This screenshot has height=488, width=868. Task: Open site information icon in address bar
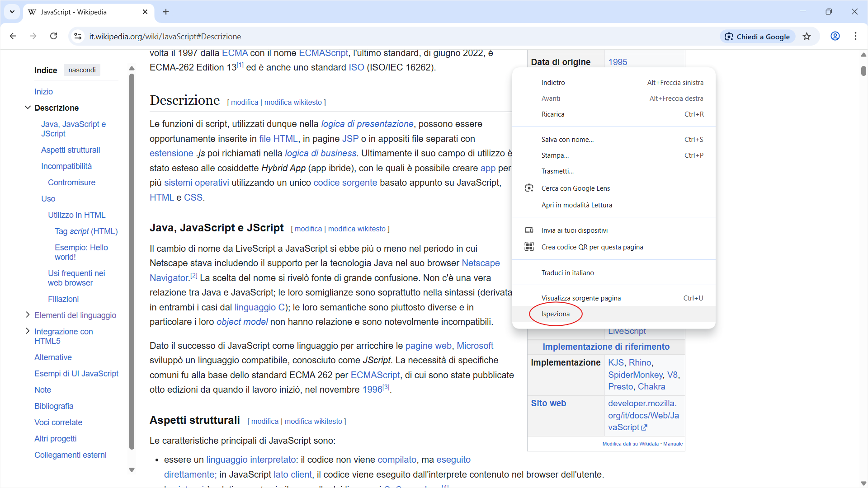[x=78, y=36]
